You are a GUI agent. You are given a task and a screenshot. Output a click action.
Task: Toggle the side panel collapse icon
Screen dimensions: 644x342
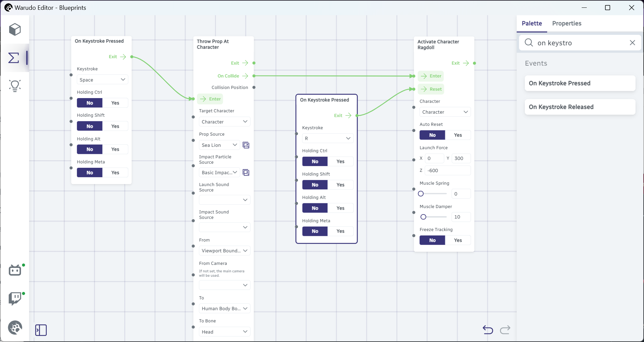(41, 330)
